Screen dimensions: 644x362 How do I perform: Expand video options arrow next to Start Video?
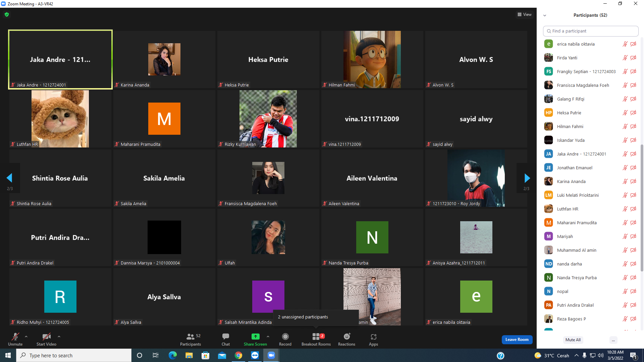59,337
